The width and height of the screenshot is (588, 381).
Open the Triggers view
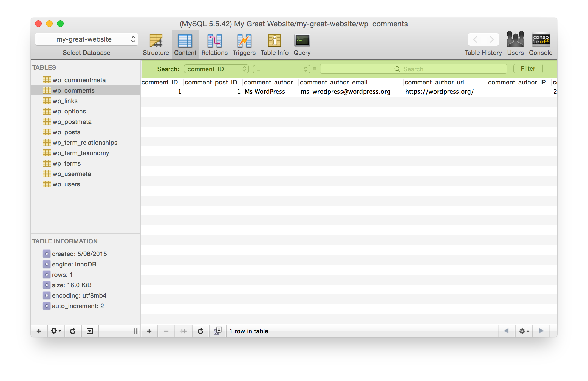pos(244,44)
